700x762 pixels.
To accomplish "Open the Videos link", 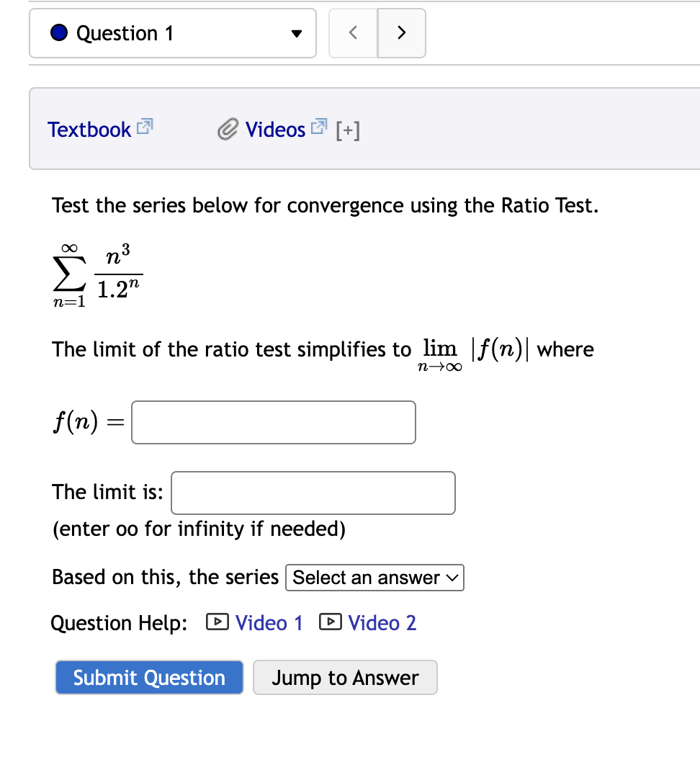I will point(274,130).
